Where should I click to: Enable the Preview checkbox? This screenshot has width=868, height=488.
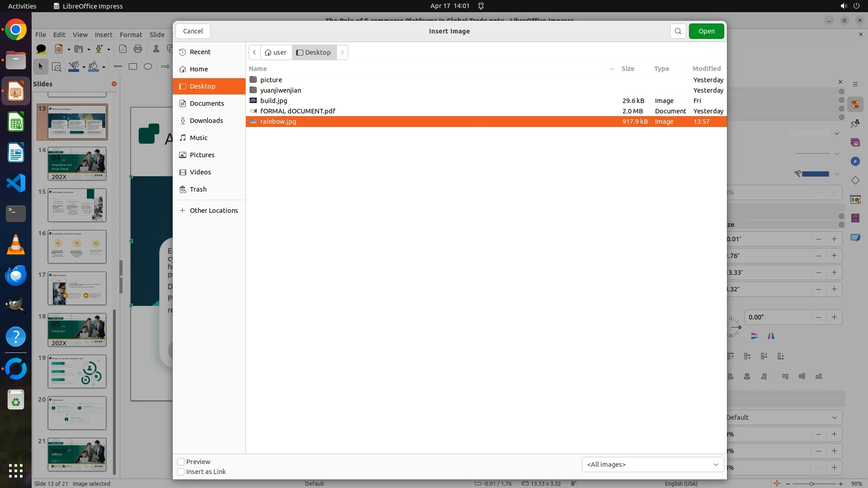[x=181, y=462]
